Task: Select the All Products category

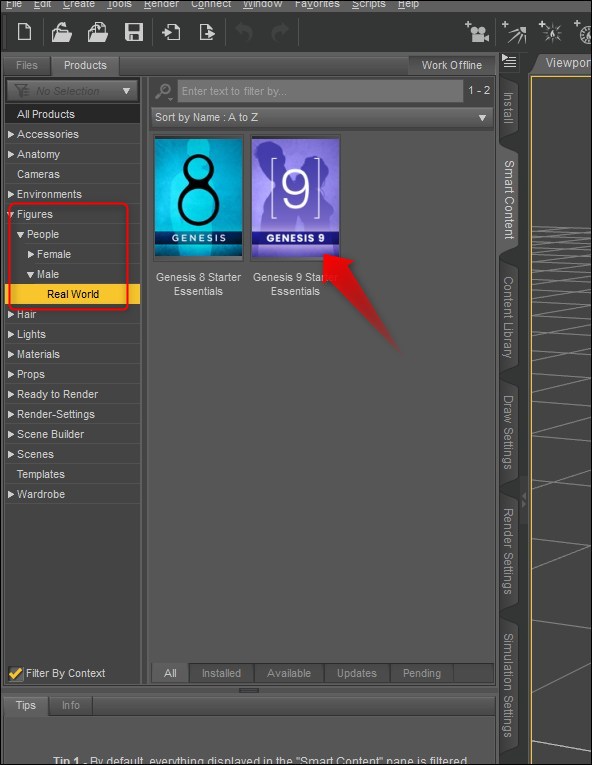Action: tap(72, 114)
